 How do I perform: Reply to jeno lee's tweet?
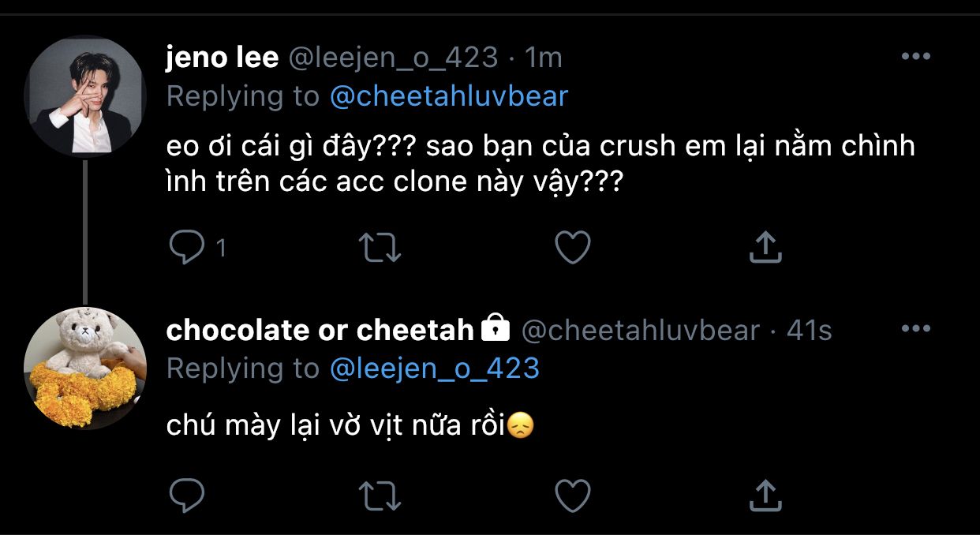pyautogui.click(x=187, y=247)
